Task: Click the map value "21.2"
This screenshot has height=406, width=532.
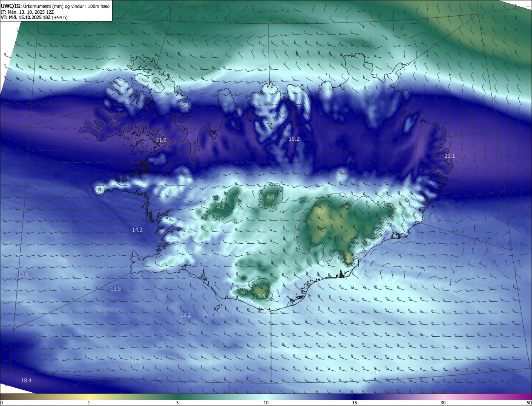Action: click(161, 140)
